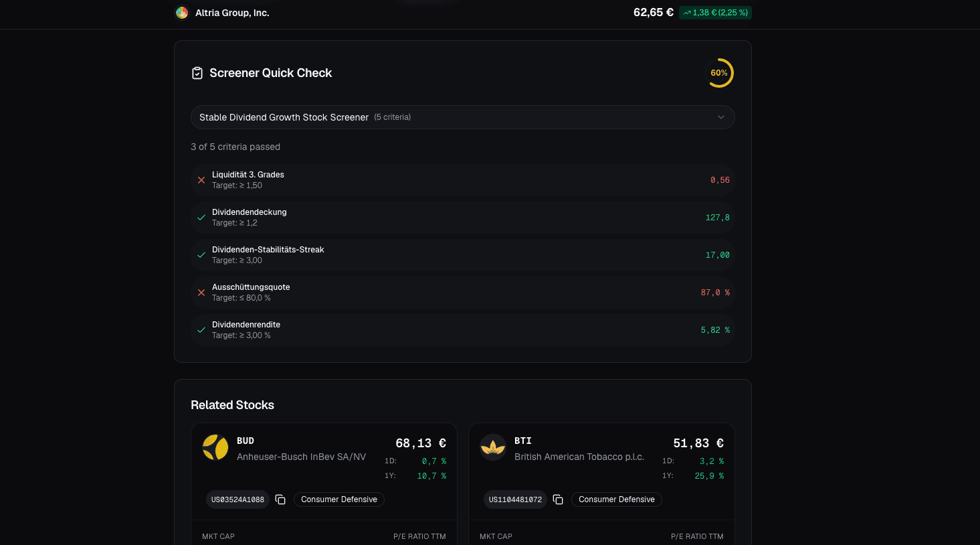Click the Dividenden-Stabilitäts-Streak criterion label
Image resolution: width=980 pixels, height=545 pixels.
pyautogui.click(x=268, y=250)
